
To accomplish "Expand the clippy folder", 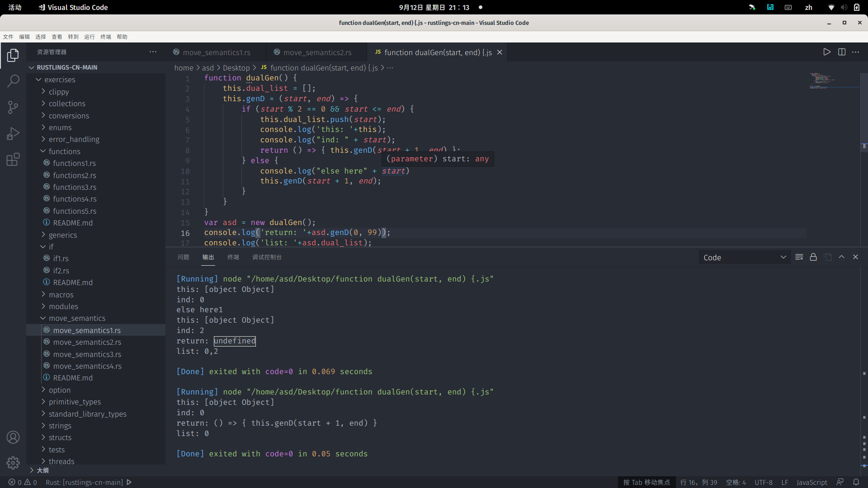I will point(96,92).
